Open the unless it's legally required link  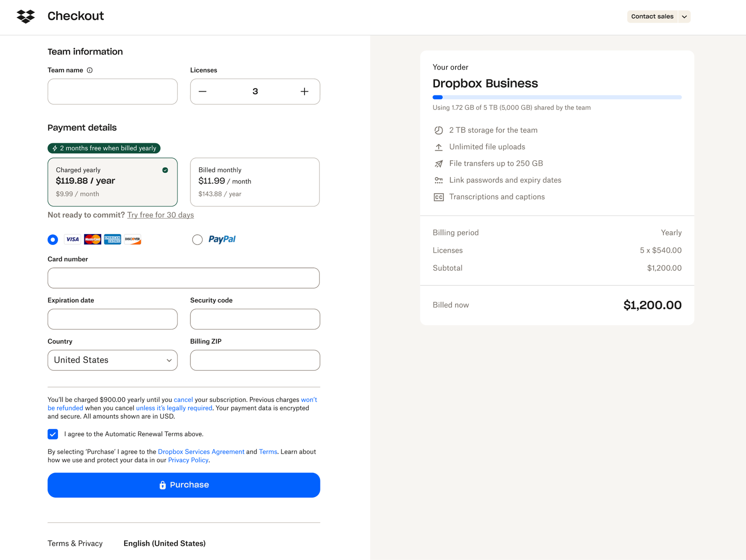click(x=174, y=408)
